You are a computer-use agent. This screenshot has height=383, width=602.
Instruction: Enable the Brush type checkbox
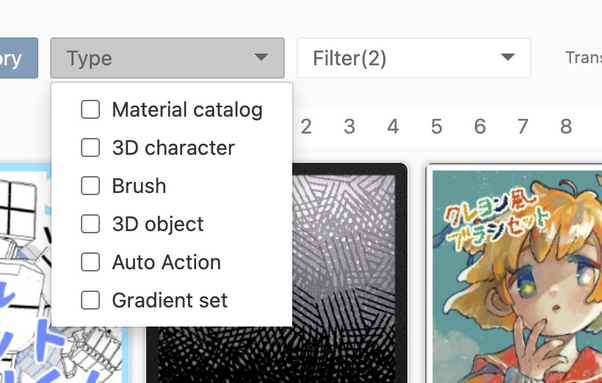pyautogui.click(x=91, y=186)
